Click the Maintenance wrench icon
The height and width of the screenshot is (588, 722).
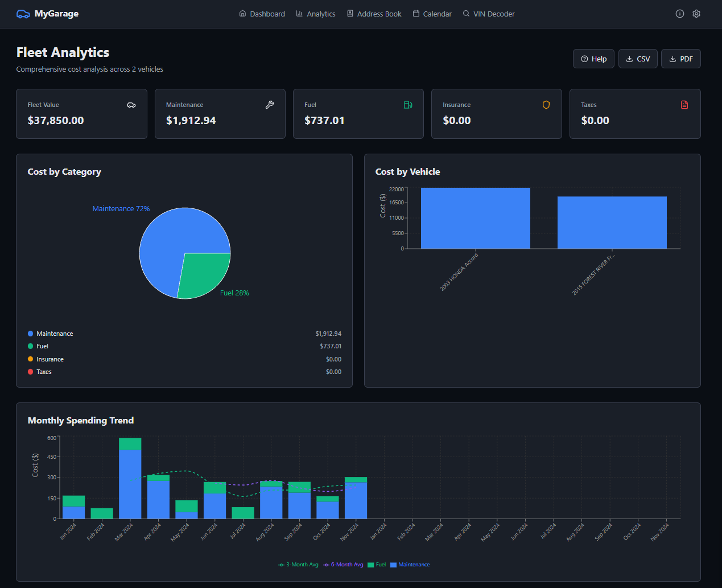[x=270, y=105]
